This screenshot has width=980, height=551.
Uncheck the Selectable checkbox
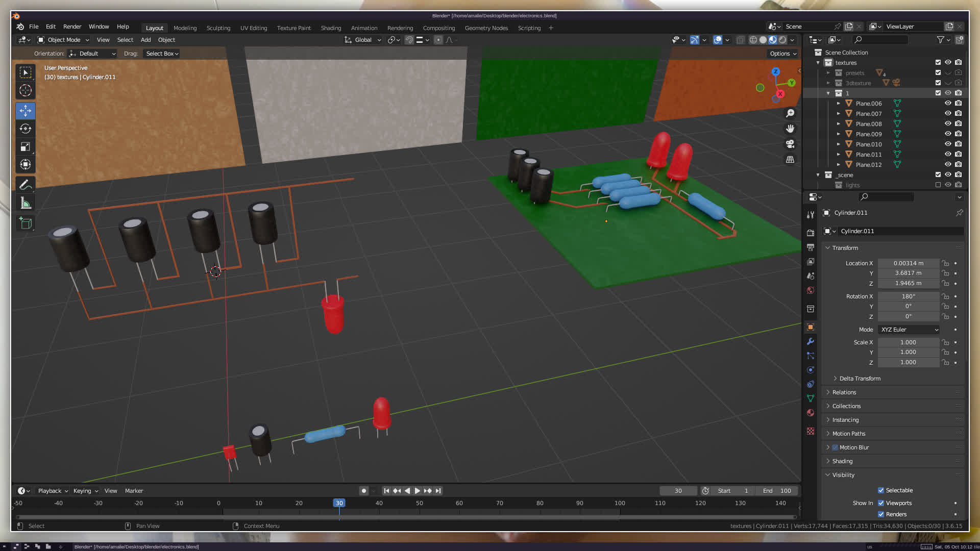point(881,490)
